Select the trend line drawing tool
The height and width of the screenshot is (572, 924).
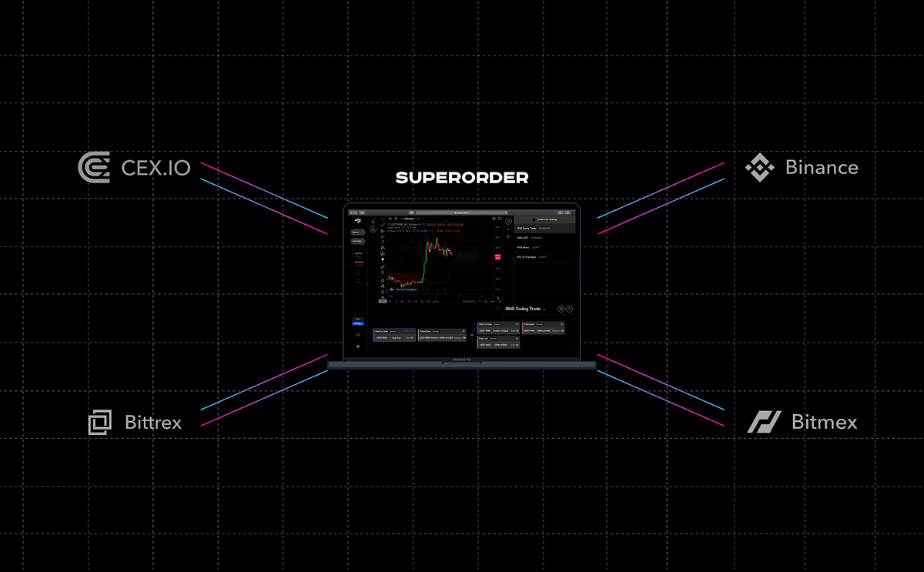(383, 225)
